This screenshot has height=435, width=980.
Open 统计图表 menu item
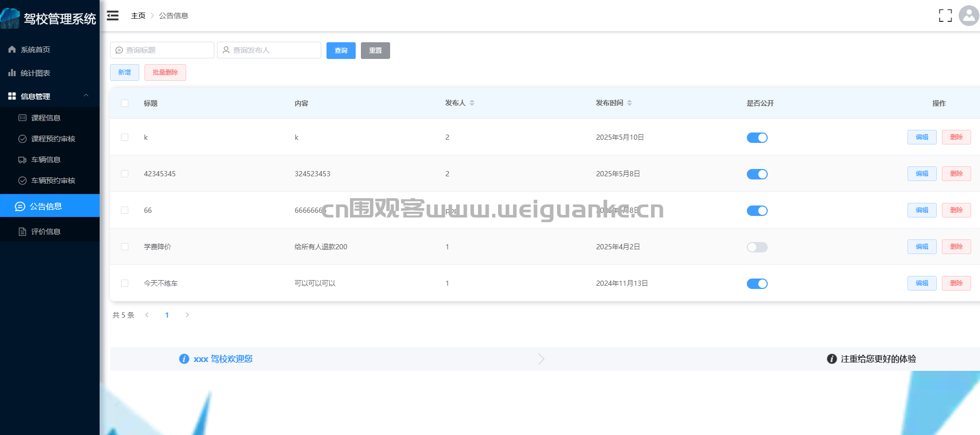(x=50, y=73)
